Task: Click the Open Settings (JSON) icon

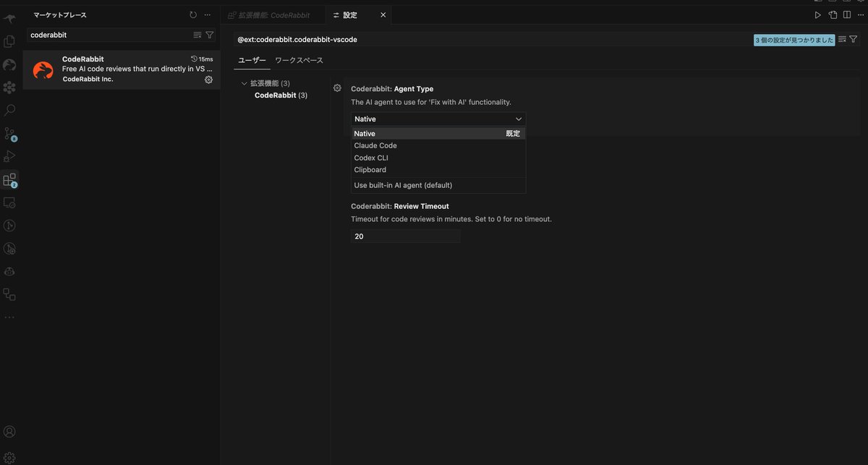Action: tap(832, 14)
